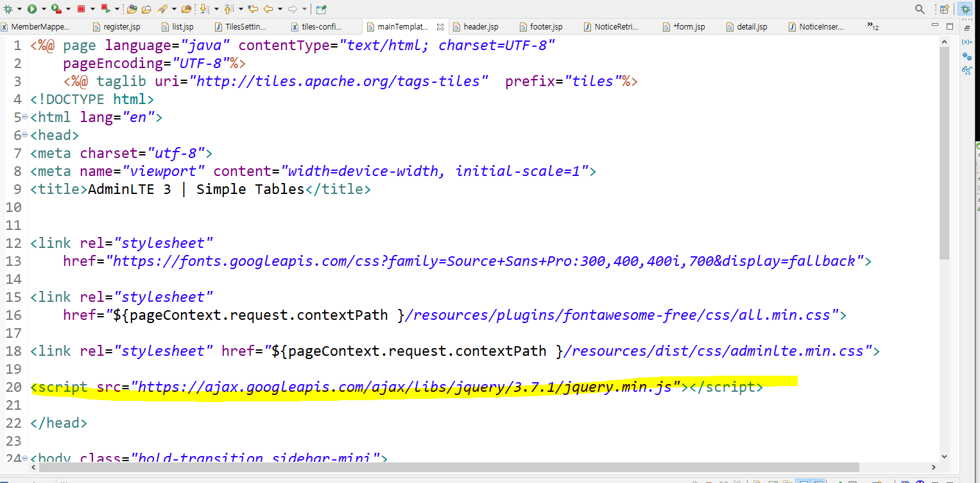Click the red Stop square icon

pyautogui.click(x=81, y=9)
